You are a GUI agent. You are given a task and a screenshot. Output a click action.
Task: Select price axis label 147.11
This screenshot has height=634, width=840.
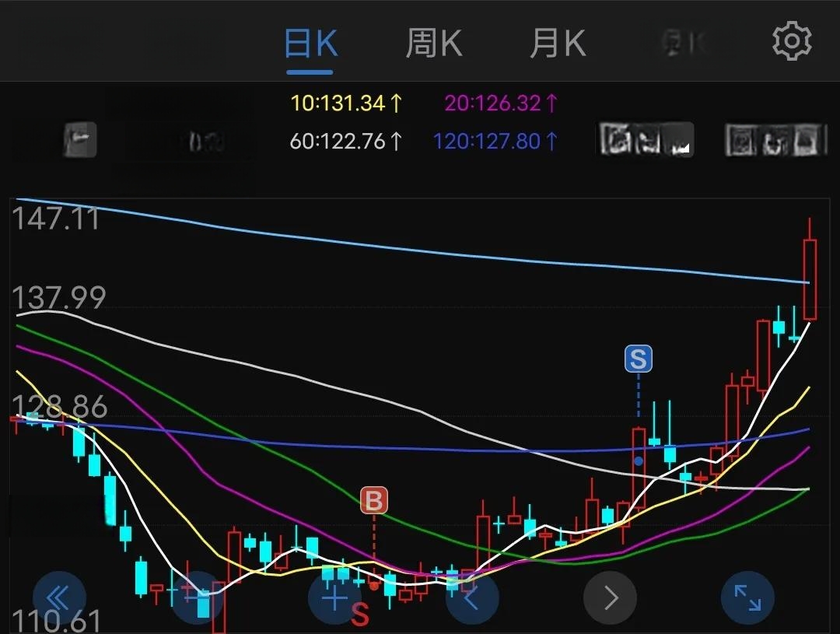[x=56, y=219]
